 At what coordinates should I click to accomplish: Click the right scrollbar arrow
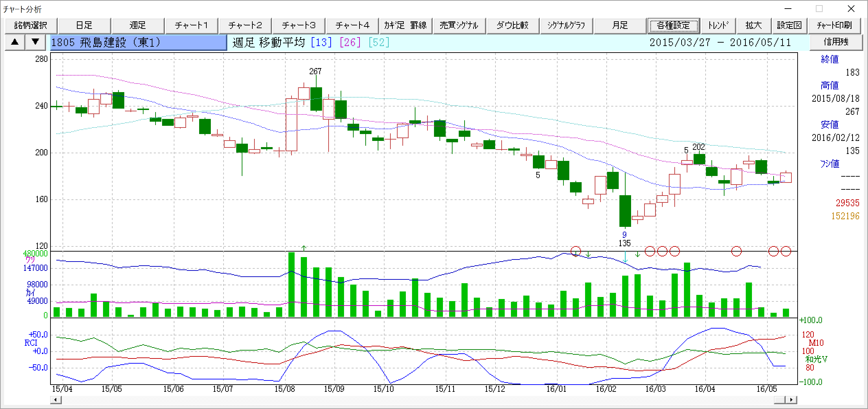(791, 400)
